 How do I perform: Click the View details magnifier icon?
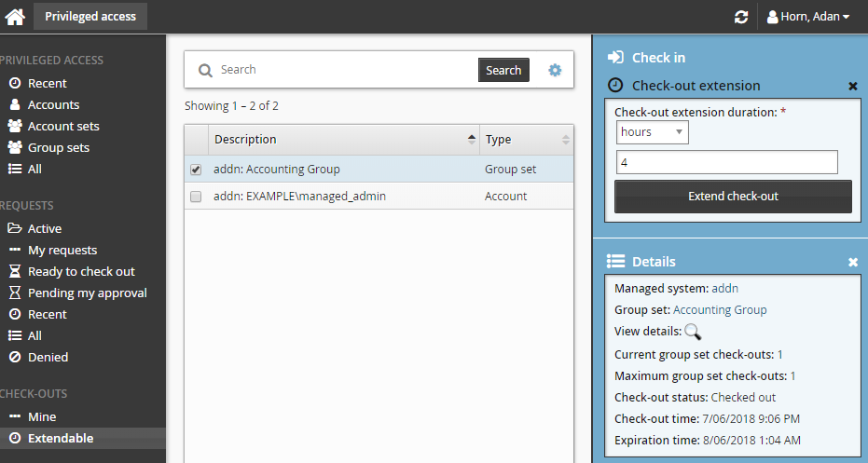point(692,332)
